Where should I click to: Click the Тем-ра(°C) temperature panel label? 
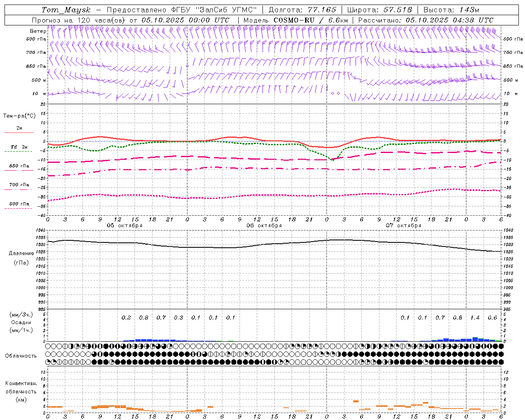click(19, 116)
